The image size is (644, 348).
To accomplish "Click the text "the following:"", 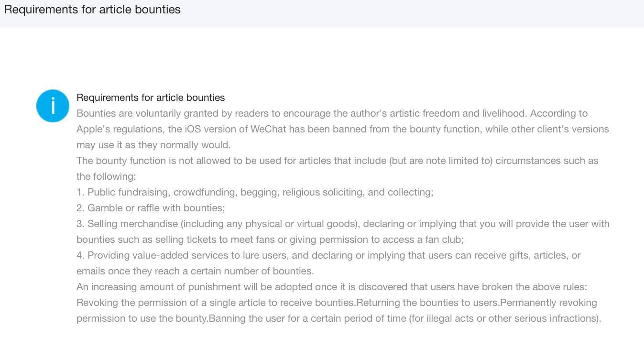I will click(106, 176).
